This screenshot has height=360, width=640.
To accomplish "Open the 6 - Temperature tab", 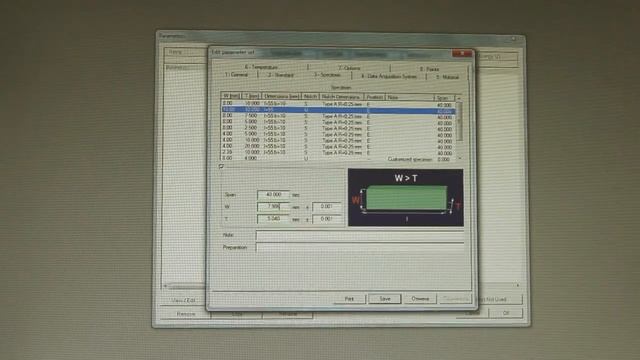I will pos(261,67).
